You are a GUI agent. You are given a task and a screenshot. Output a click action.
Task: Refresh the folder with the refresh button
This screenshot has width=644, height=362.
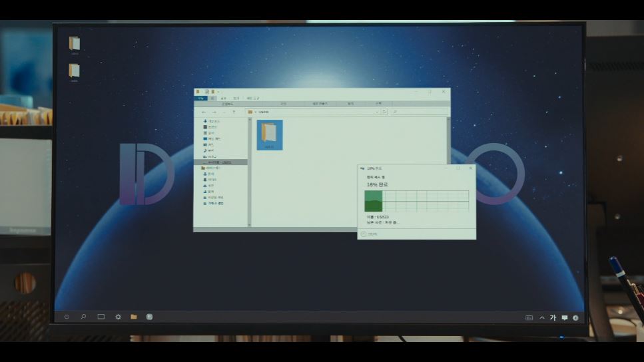tap(384, 112)
